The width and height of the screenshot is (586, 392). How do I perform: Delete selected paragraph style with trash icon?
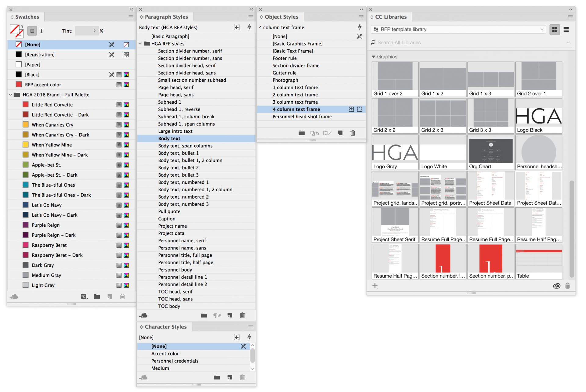coord(242,315)
